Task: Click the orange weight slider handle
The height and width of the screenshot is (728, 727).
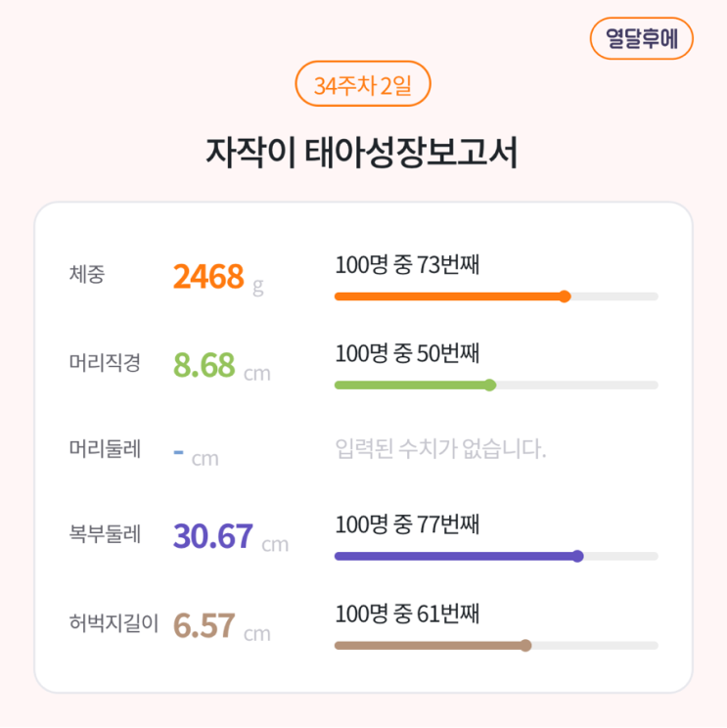Action: [x=565, y=296]
